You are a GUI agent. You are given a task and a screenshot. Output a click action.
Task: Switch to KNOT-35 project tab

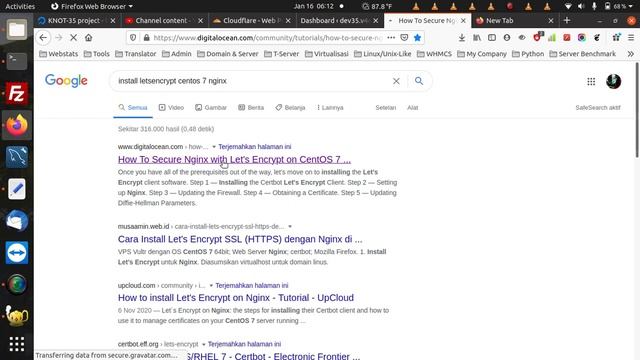[x=73, y=20]
